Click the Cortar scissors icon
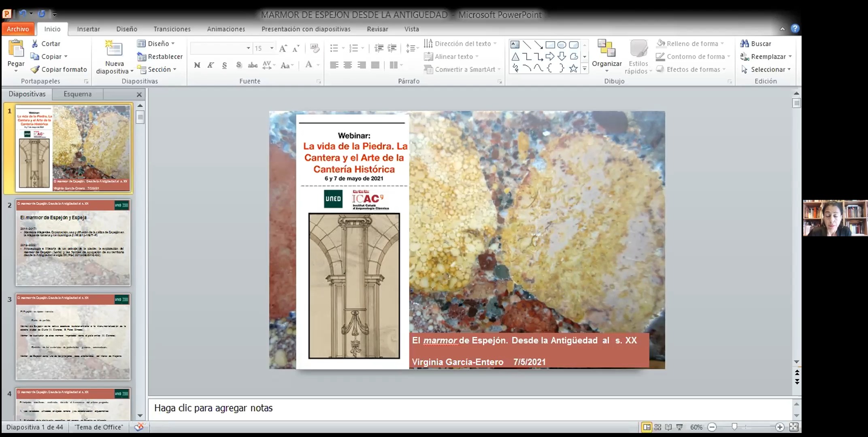Image resolution: width=868 pixels, height=437 pixels. [35, 44]
